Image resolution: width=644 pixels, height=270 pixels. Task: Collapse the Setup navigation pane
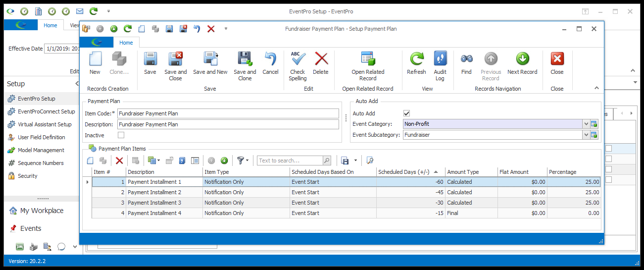pyautogui.click(x=77, y=84)
